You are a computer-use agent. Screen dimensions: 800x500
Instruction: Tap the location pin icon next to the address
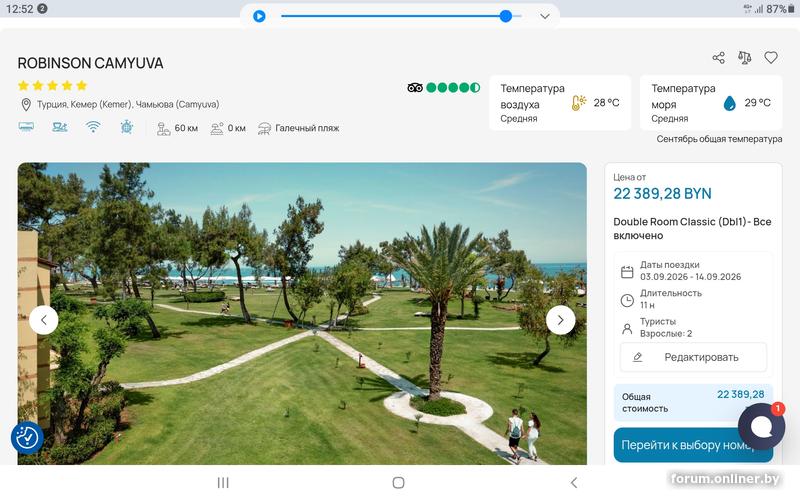click(26, 105)
